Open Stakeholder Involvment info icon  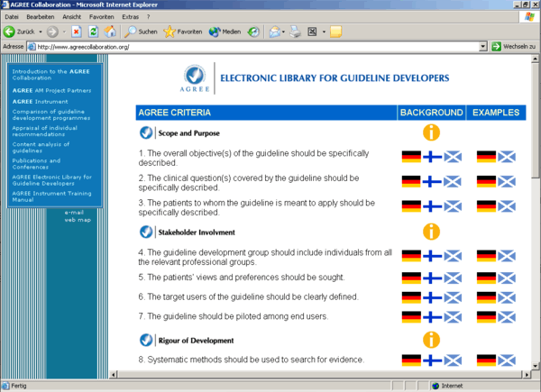[431, 232]
